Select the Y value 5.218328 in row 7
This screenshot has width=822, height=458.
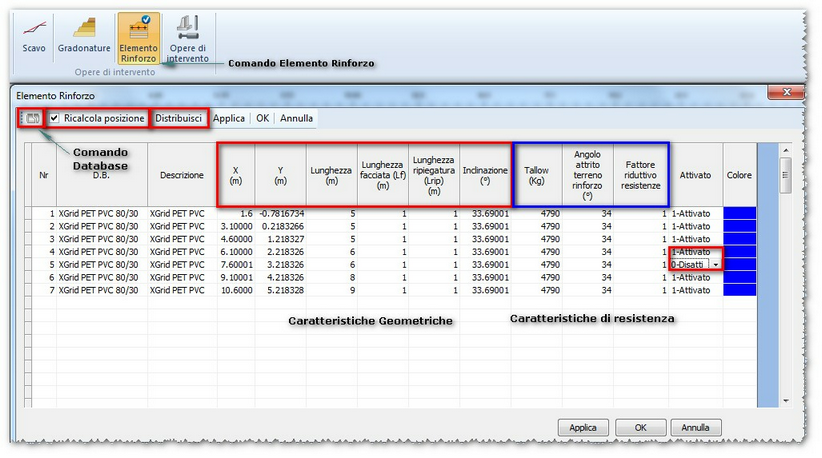click(280, 290)
